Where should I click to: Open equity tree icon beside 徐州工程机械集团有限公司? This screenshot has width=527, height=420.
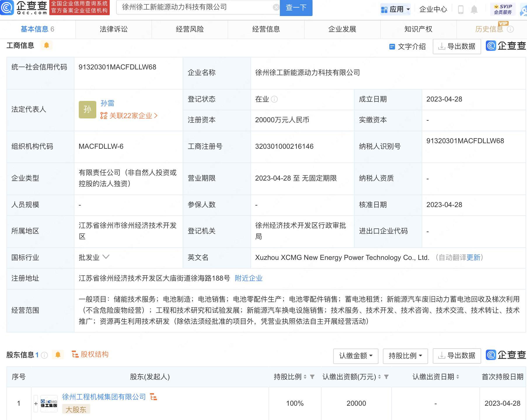(x=153, y=397)
